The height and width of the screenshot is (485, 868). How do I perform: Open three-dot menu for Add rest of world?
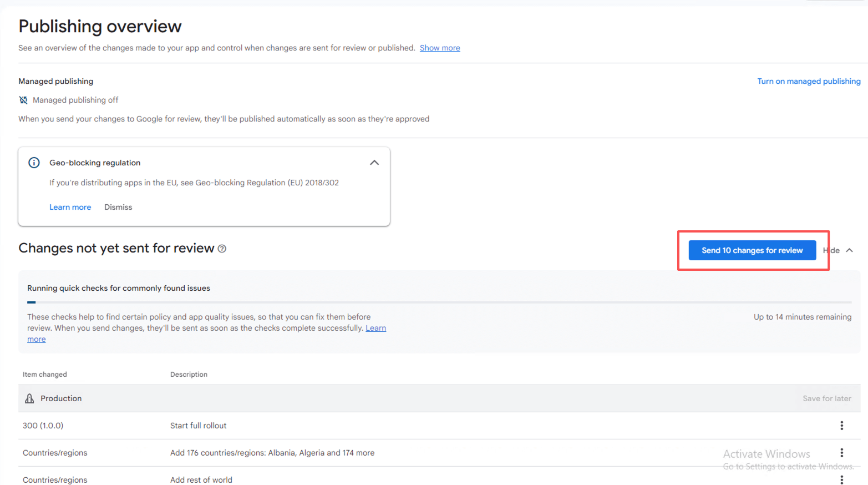[x=841, y=479]
